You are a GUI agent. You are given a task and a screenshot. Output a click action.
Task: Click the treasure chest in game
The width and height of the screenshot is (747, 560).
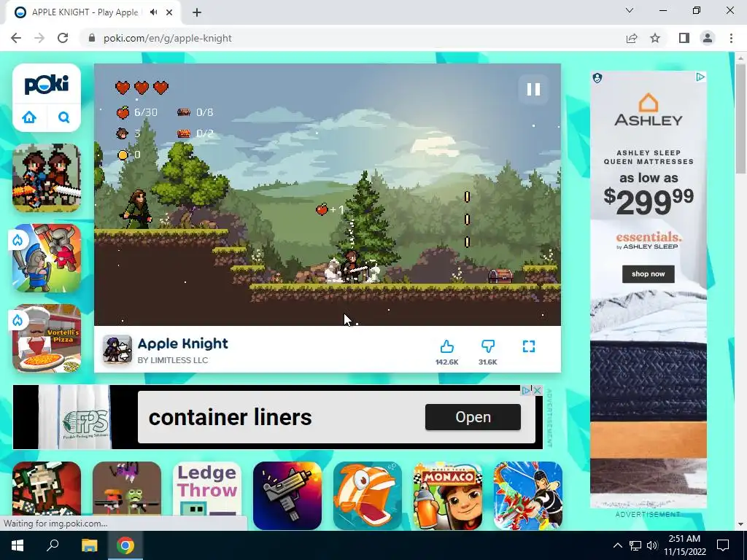click(x=500, y=276)
